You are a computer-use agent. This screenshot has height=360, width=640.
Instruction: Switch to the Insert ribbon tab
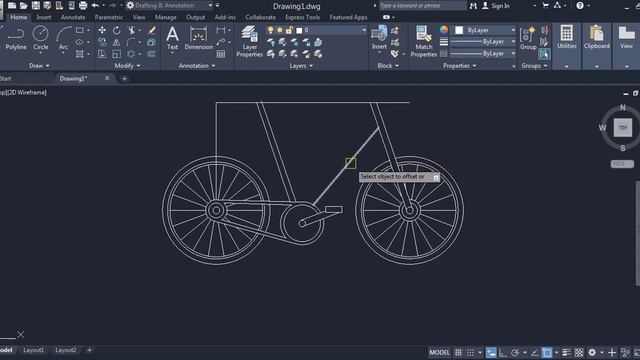[44, 18]
